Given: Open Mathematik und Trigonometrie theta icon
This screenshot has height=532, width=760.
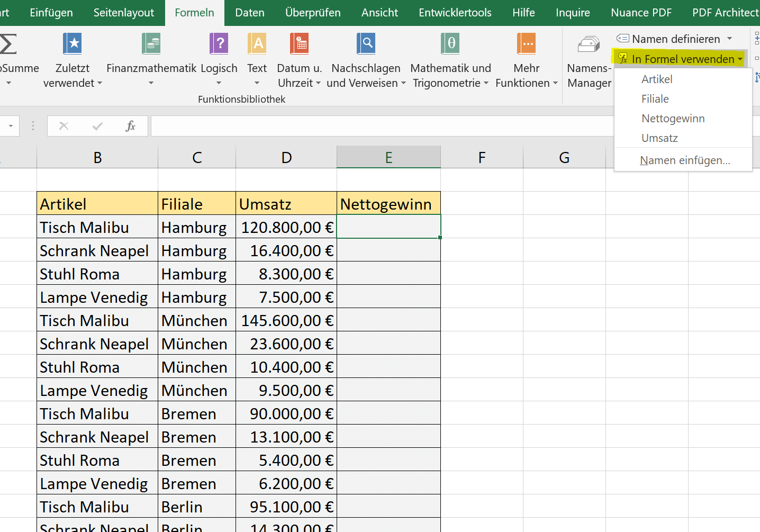Looking at the screenshot, I should point(450,43).
